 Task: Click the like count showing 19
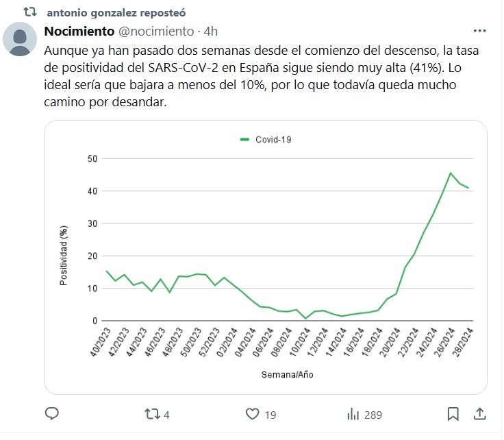270,415
